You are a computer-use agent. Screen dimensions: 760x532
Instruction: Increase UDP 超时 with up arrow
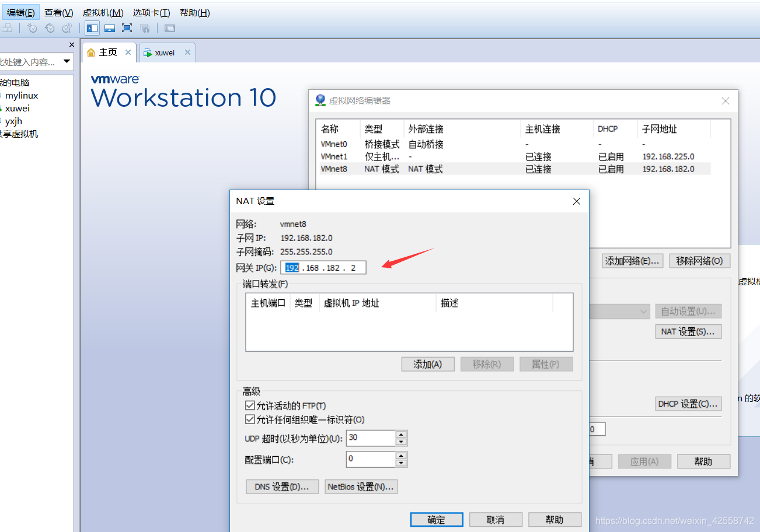(401, 435)
